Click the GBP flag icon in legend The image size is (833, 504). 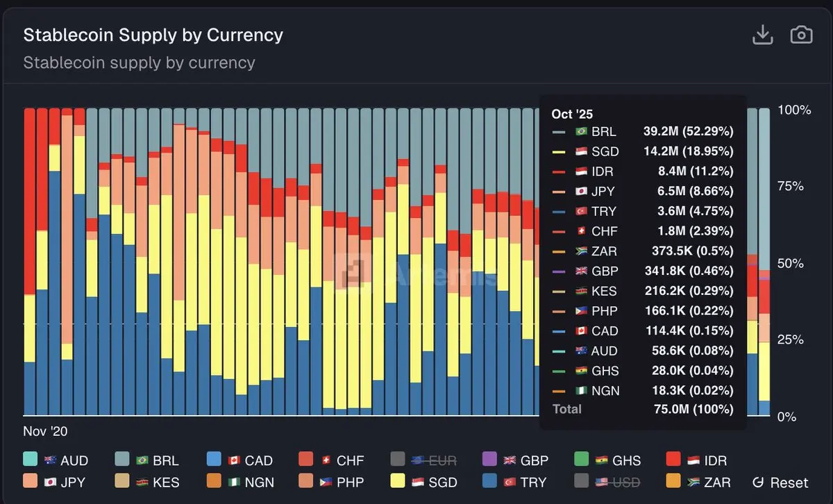pos(510,460)
